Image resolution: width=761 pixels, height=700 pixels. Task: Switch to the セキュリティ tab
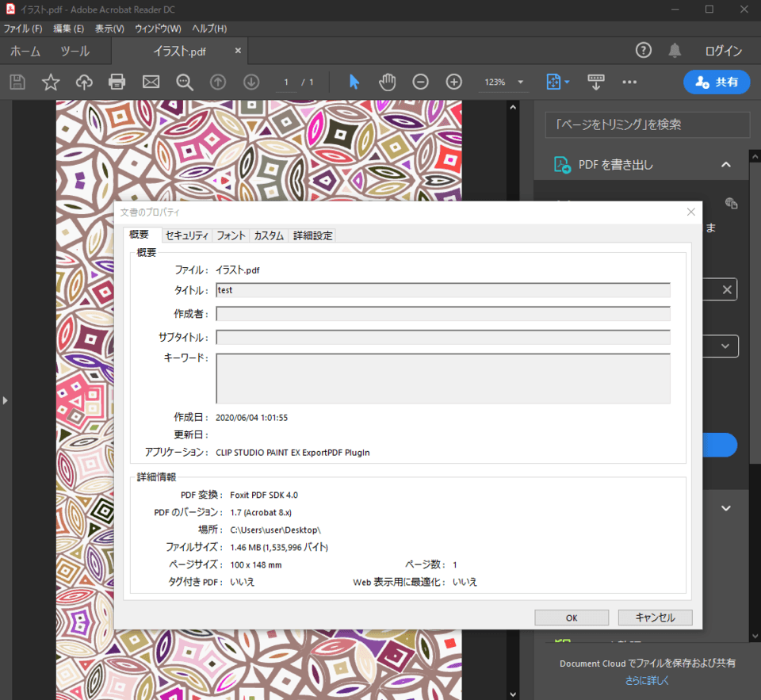(x=187, y=235)
